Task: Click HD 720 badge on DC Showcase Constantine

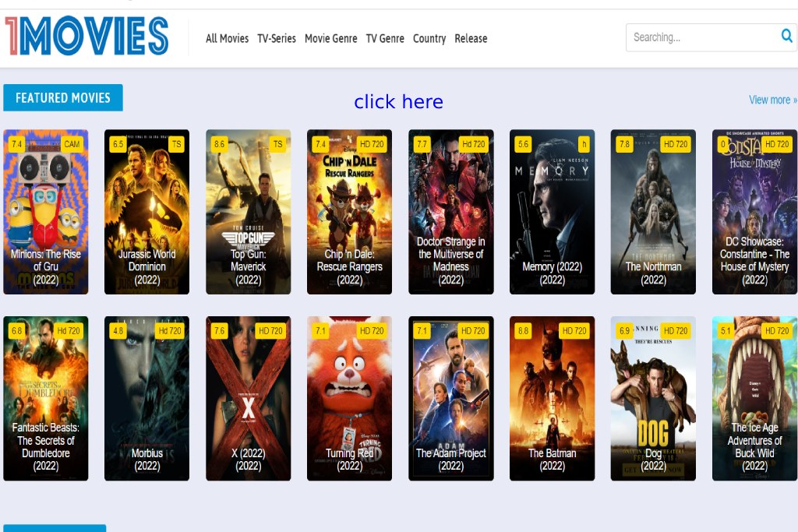Action: coord(777,144)
